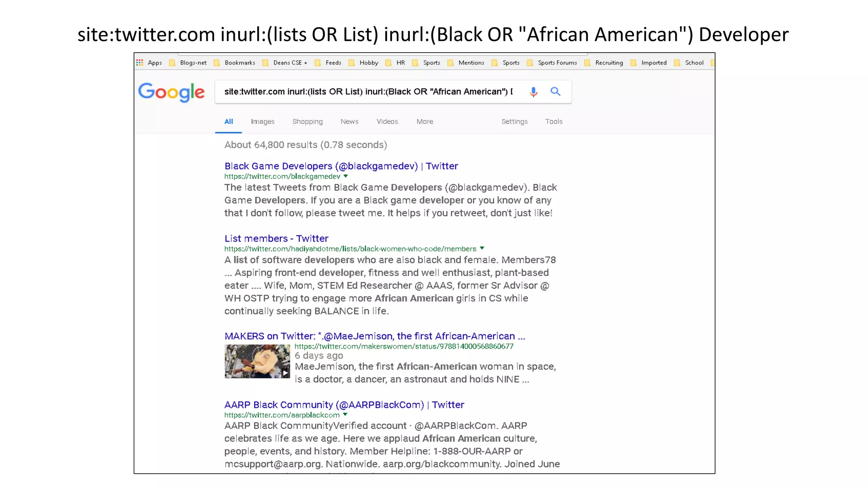Open the Sports Forums bookmark folder
Image resolution: width=868 pixels, height=488 pixels.
coord(552,63)
